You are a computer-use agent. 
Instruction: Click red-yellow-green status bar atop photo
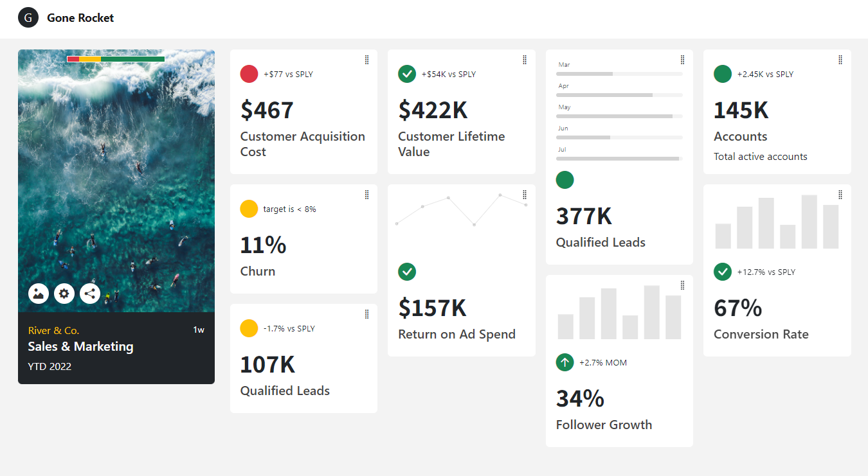[x=116, y=59]
